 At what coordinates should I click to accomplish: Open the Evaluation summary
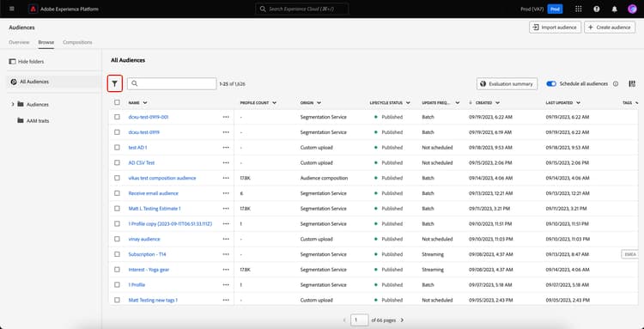507,84
